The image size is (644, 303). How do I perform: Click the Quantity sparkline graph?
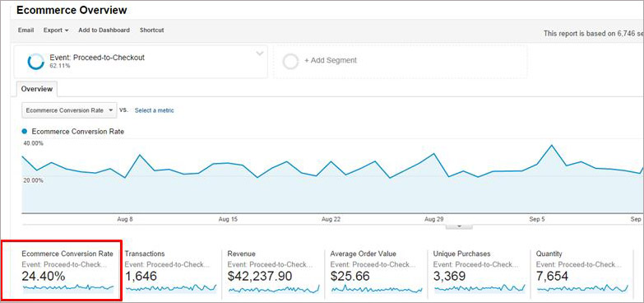pyautogui.click(x=582, y=289)
